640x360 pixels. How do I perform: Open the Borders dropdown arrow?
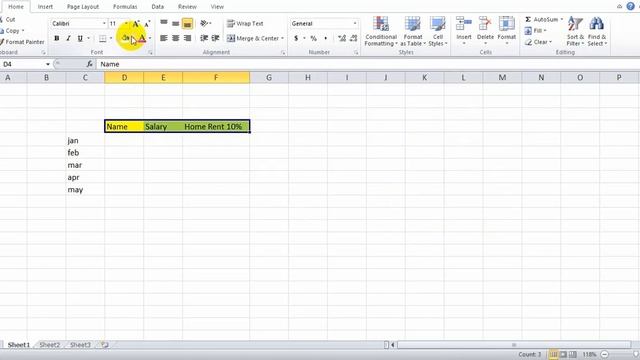point(111,38)
